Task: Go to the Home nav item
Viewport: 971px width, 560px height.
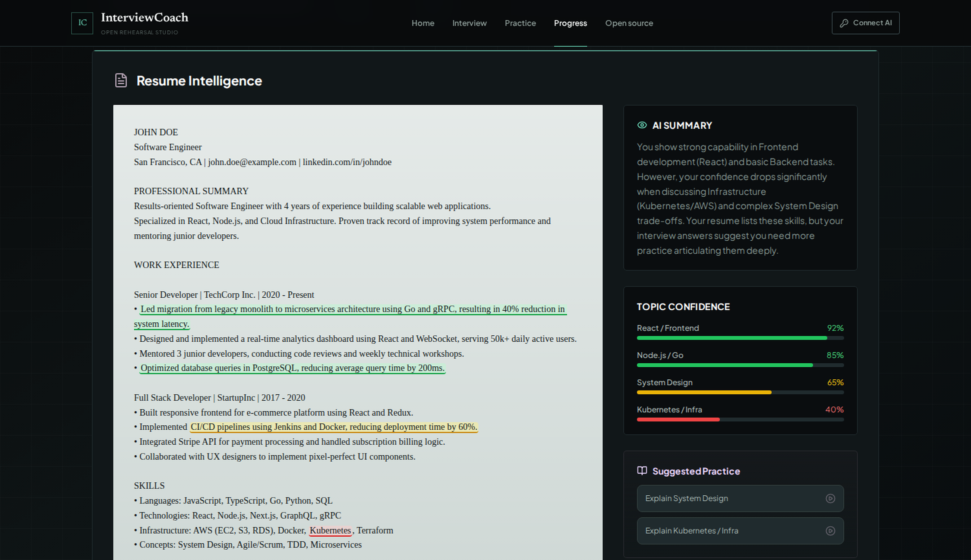Action: pos(423,23)
